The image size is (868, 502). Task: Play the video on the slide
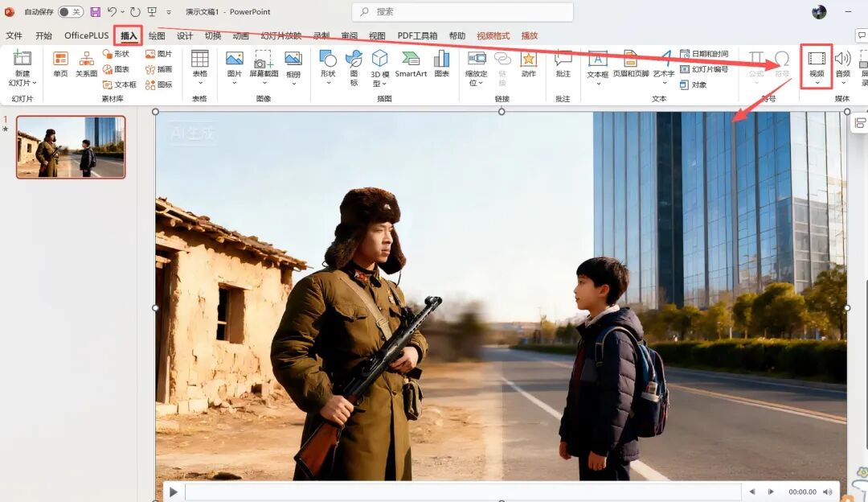(x=174, y=492)
